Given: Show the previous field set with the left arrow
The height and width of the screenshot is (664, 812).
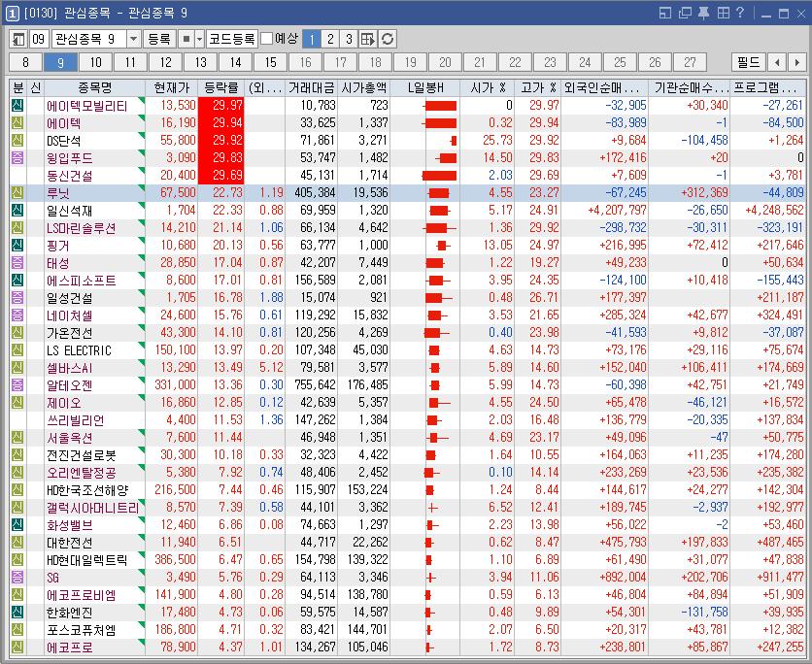Looking at the screenshot, I should coord(777,63).
